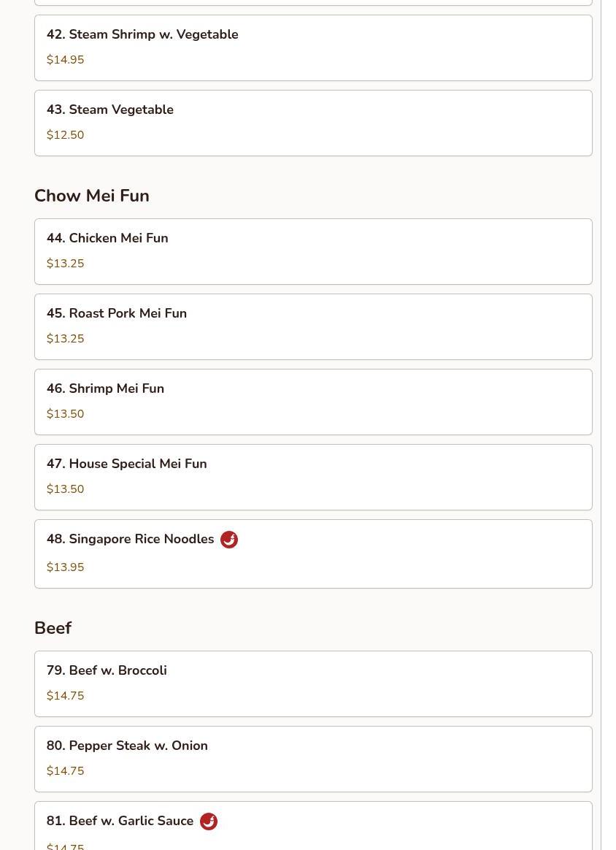Click $13.25 price under Chicken Mei Fun
The image size is (616, 850).
click(x=65, y=264)
